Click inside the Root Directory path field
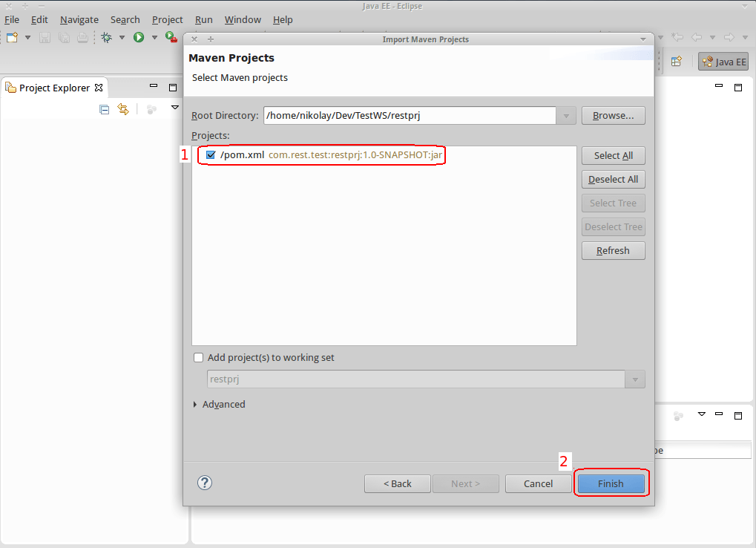This screenshot has height=548, width=756. pyautogui.click(x=408, y=115)
